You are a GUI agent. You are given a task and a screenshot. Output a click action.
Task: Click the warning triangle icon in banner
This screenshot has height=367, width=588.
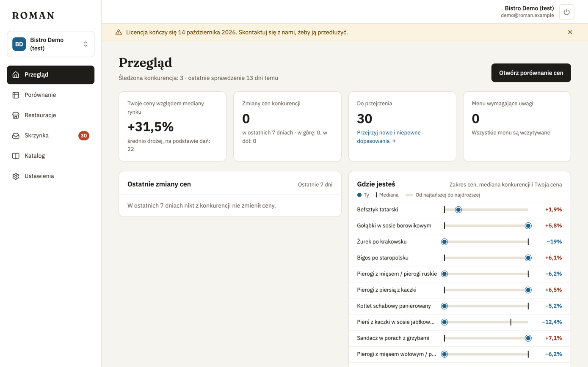click(x=119, y=32)
